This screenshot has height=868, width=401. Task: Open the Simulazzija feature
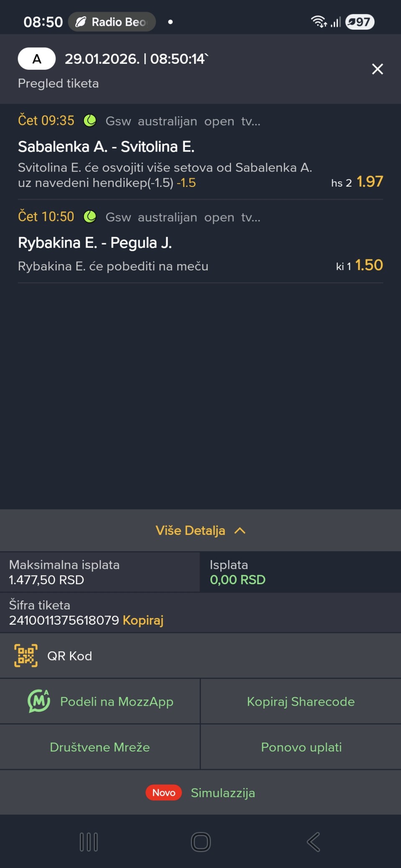[223, 792]
